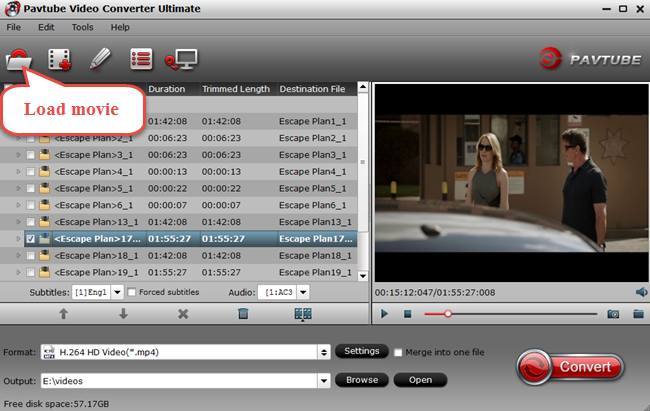This screenshot has height=411, width=650.
Task: Click the Output path field
Action: [x=179, y=381]
